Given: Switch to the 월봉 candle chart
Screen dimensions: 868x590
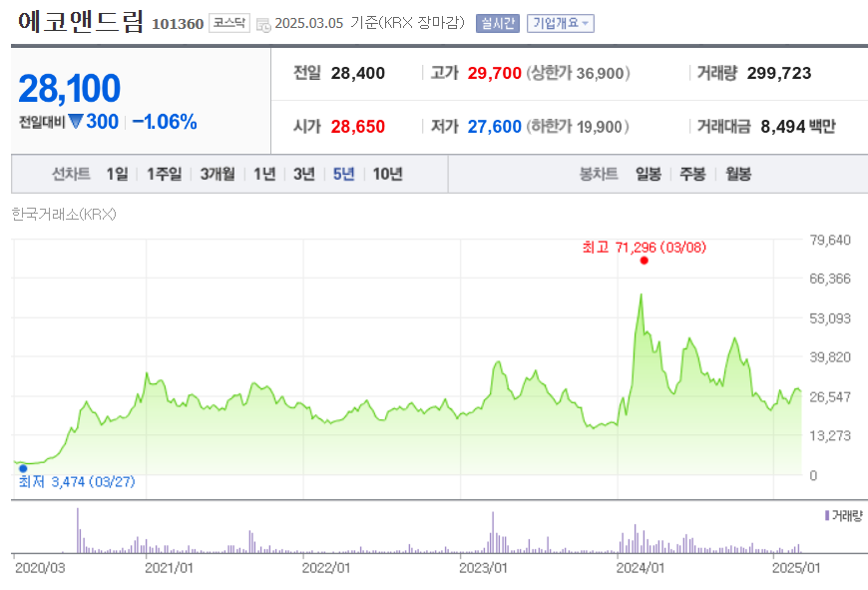Looking at the screenshot, I should pos(738,174).
